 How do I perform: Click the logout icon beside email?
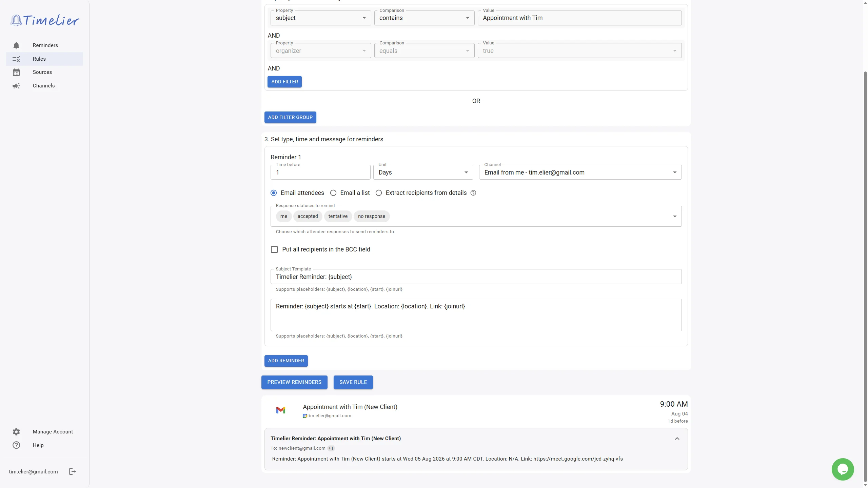(73, 471)
